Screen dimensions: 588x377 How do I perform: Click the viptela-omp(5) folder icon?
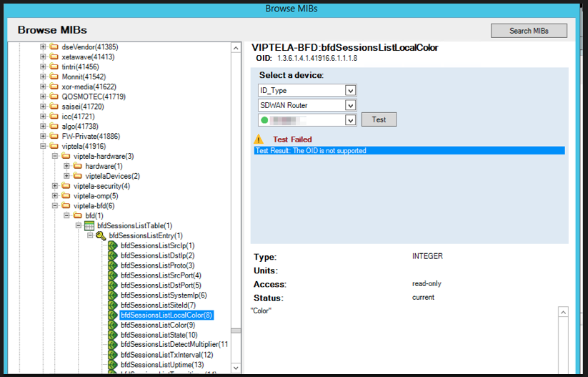[x=66, y=196]
